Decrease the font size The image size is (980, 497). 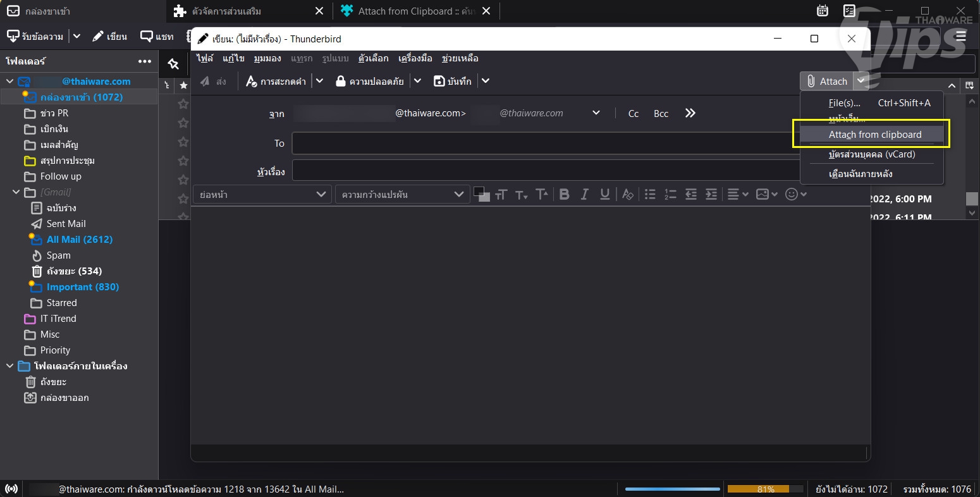[x=522, y=195]
